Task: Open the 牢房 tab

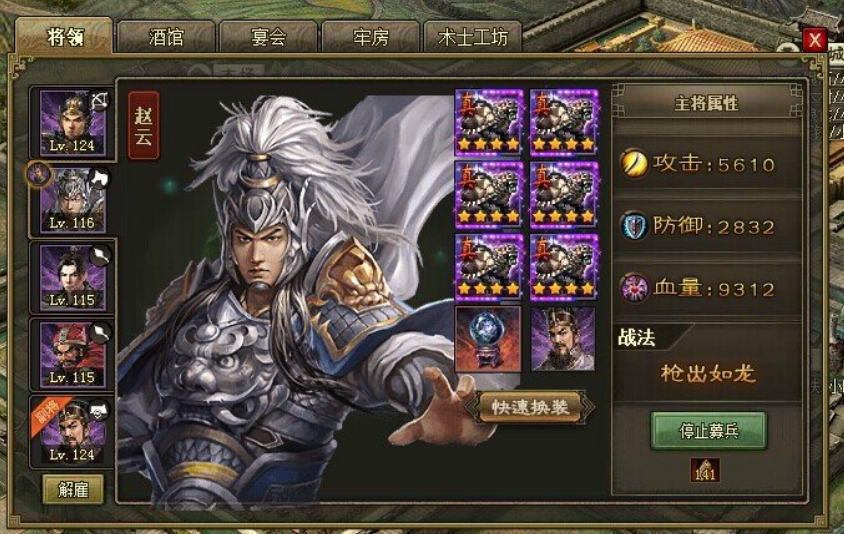Action: pyautogui.click(x=371, y=37)
